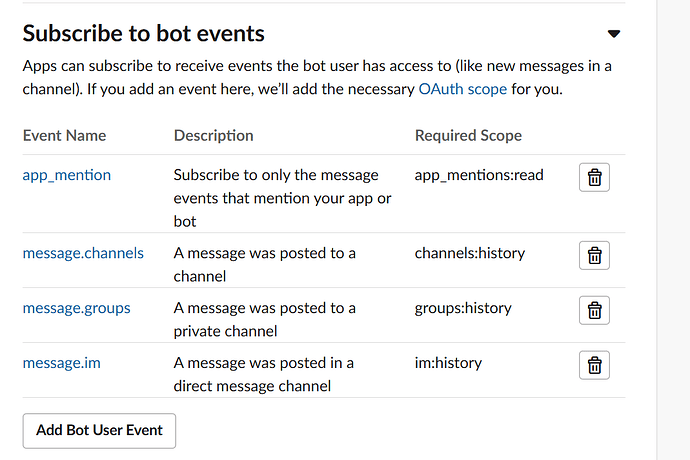Click the Event Name column header
Viewport: 690px width, 460px height.
point(64,135)
